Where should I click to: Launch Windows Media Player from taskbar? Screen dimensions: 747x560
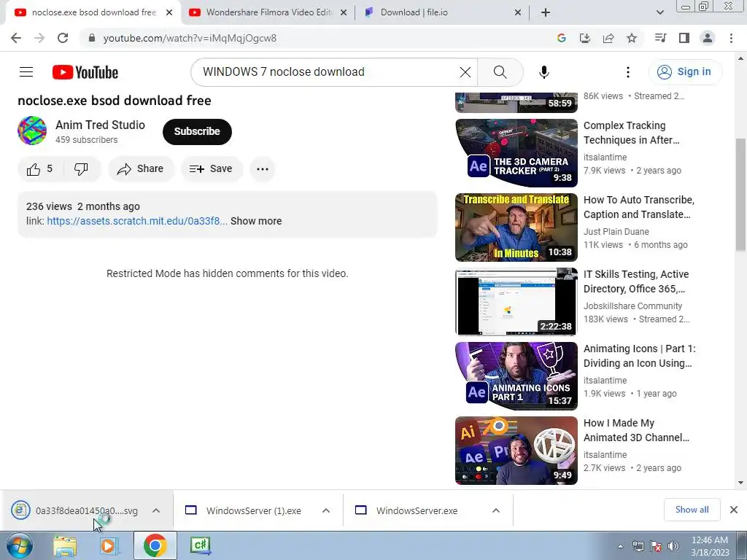pyautogui.click(x=109, y=545)
